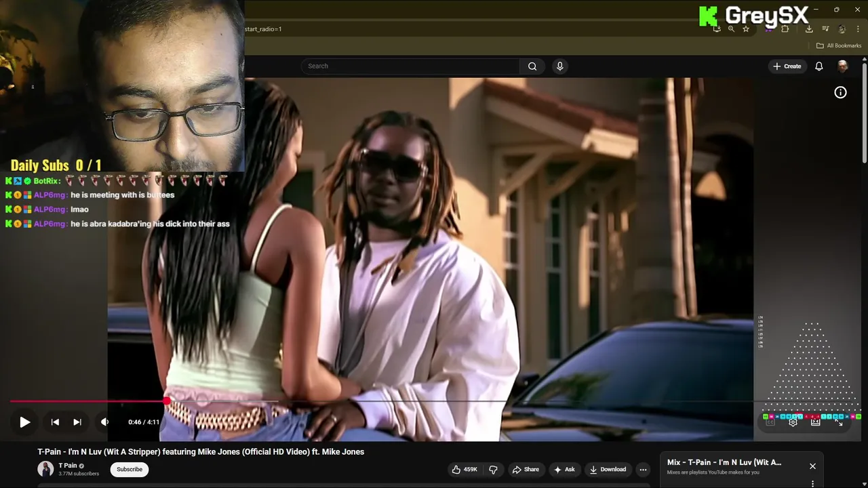Like the video with 459K likes

pos(465,469)
